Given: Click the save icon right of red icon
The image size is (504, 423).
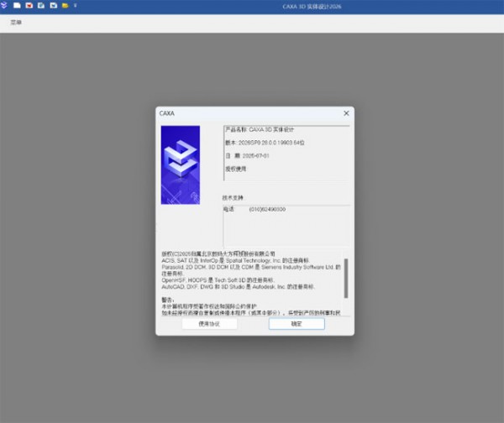Looking at the screenshot, I should pos(41,6).
